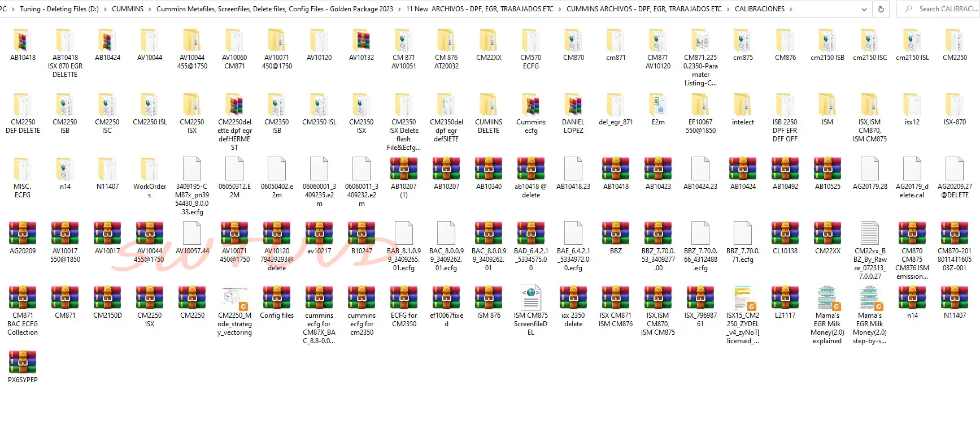
Task: Expand the chevron after CUMMINS in breadcrumb
Action: [150, 9]
